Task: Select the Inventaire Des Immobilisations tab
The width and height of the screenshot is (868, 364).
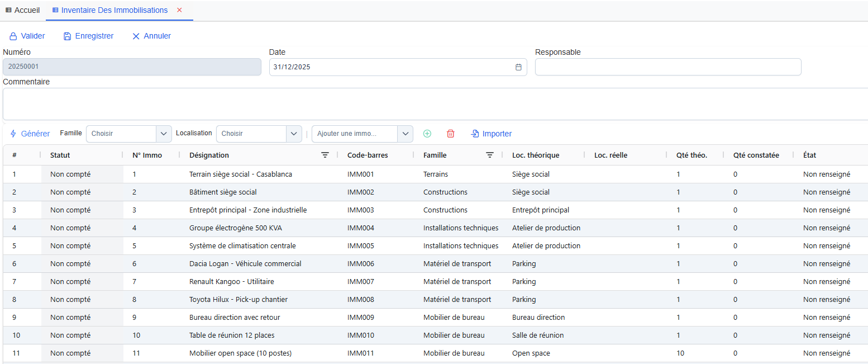Action: (114, 10)
